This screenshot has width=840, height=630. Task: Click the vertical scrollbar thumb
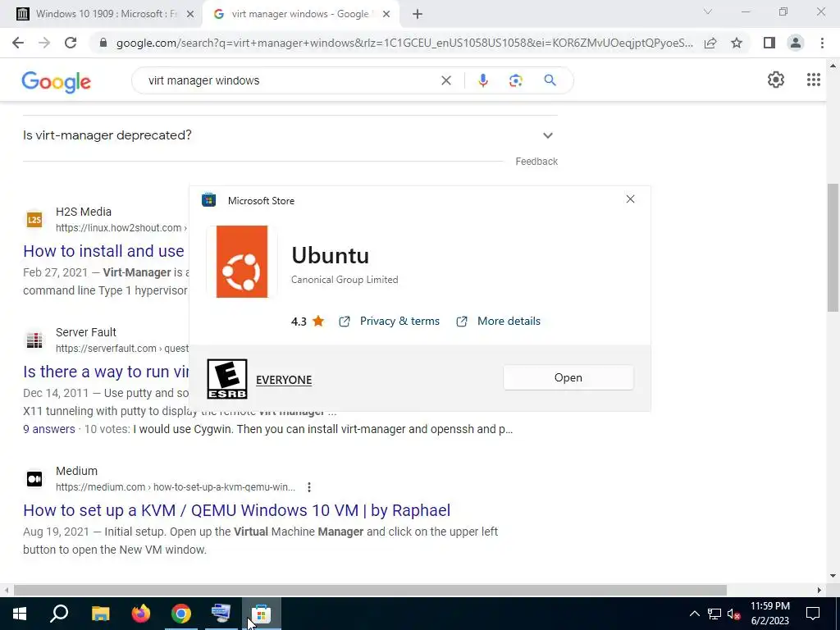[x=833, y=248]
